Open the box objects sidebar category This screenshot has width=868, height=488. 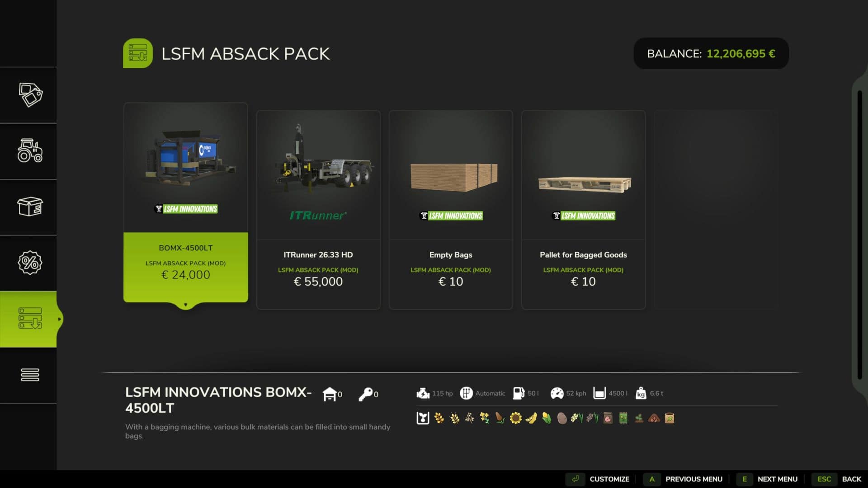pyautogui.click(x=30, y=206)
